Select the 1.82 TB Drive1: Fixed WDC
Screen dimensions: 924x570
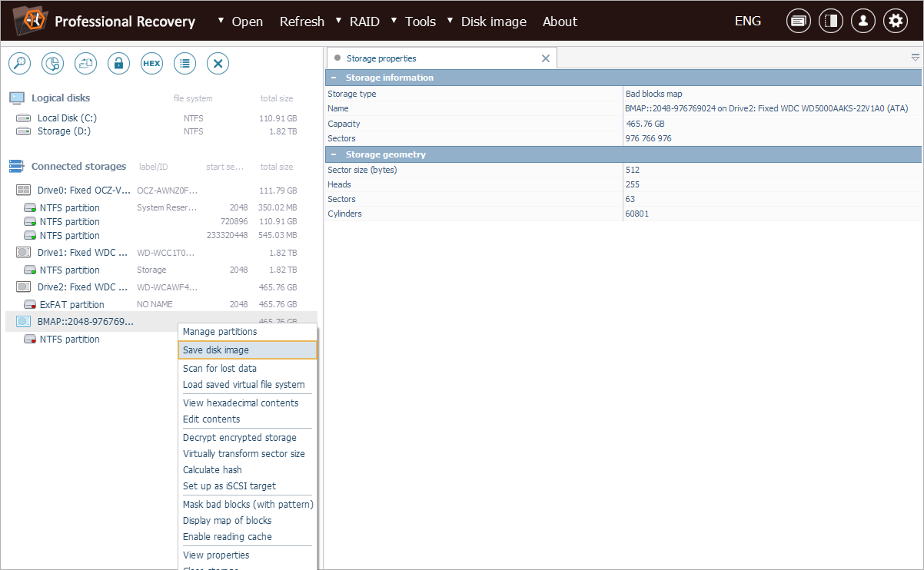point(161,253)
